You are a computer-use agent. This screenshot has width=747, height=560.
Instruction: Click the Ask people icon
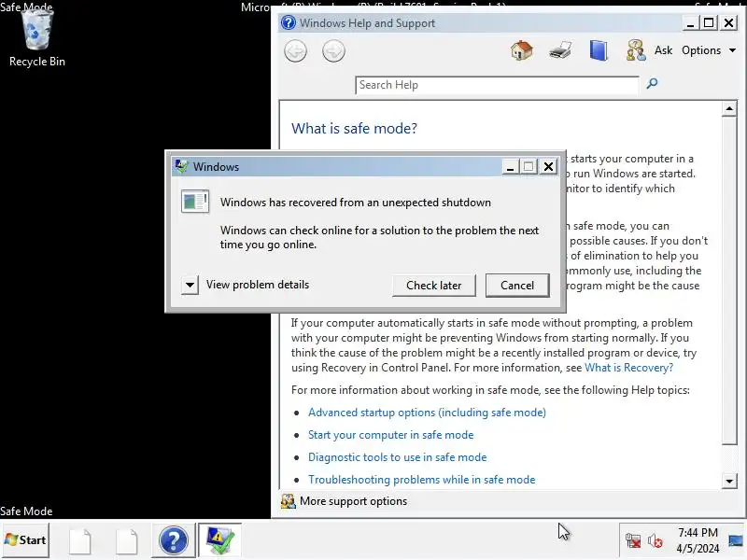click(636, 50)
